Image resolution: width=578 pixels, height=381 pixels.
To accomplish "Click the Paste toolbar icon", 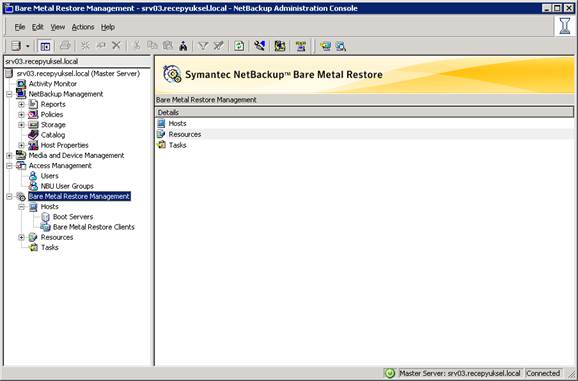I will [x=168, y=45].
